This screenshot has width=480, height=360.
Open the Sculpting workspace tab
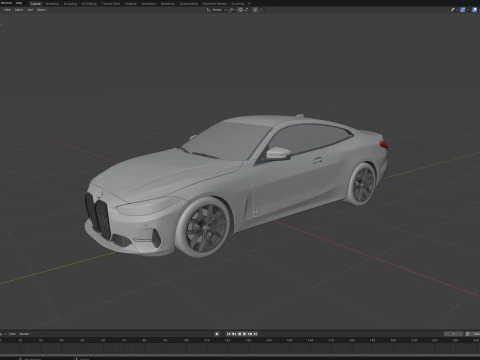(x=70, y=4)
